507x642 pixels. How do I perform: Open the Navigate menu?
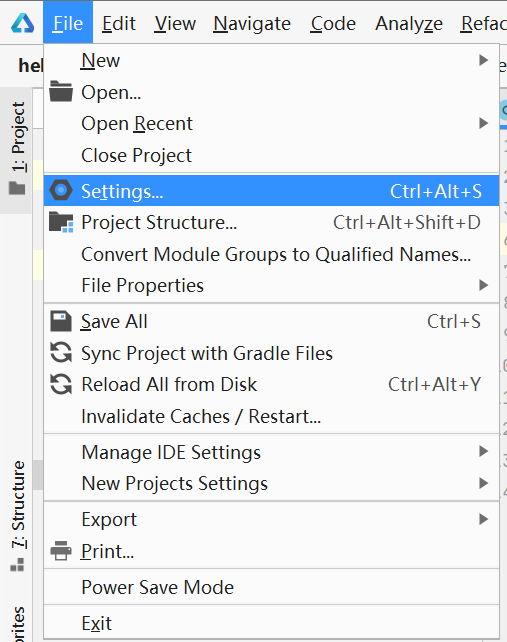252,23
